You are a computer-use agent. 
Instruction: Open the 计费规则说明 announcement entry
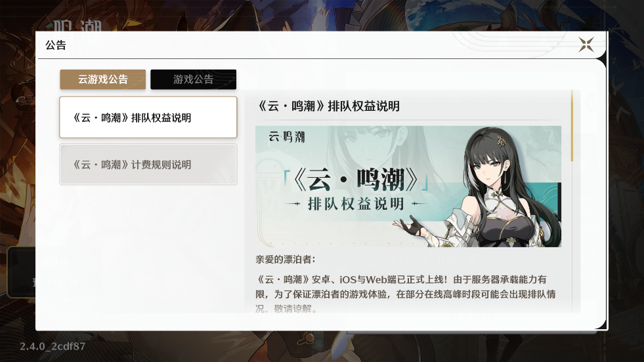point(148,164)
